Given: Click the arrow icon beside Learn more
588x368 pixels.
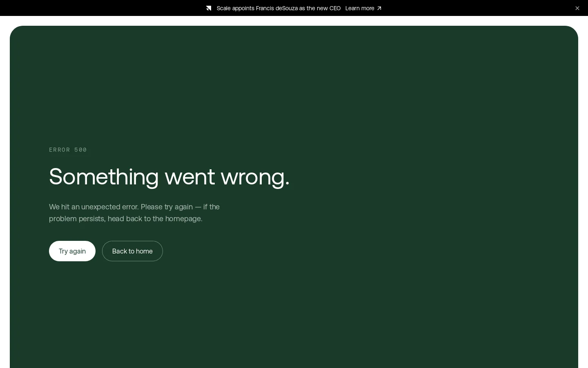Looking at the screenshot, I should coord(379,8).
